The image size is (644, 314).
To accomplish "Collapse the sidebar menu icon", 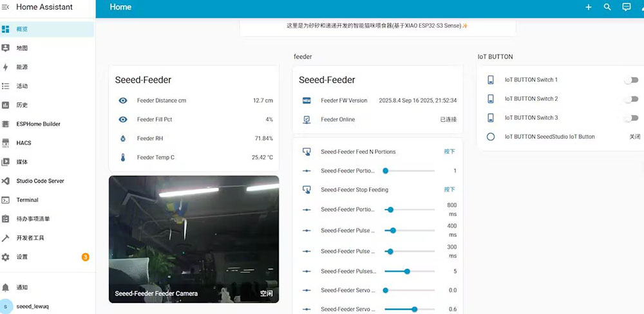I will pos(6,8).
